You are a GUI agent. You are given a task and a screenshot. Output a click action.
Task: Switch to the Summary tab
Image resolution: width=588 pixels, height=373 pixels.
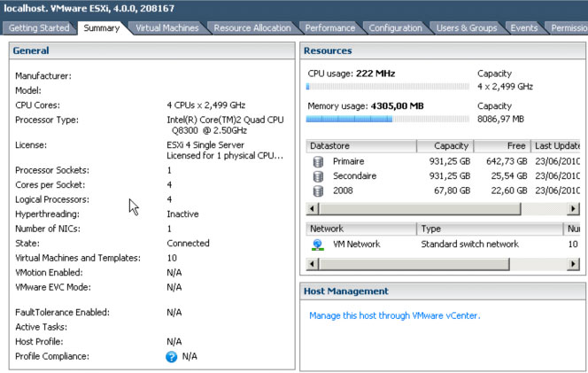click(102, 28)
